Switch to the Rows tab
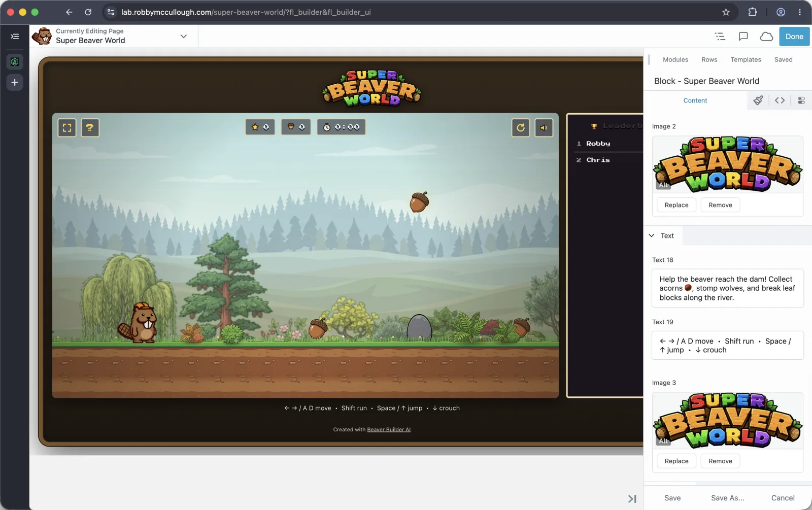Screen dimensions: 812x510 click(709, 59)
